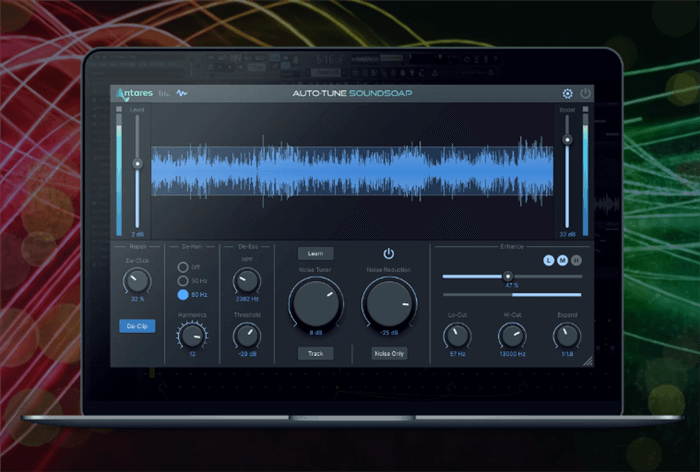Click the lower Enhance range bar
Viewport: 700px width, 472px height.
(x=512, y=295)
